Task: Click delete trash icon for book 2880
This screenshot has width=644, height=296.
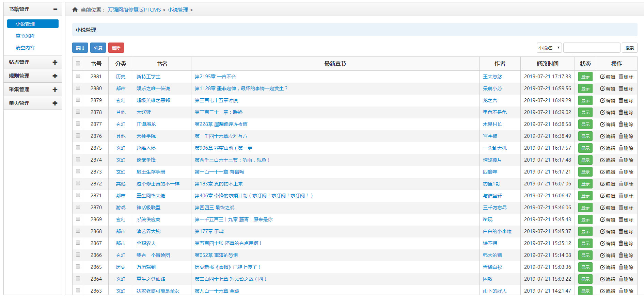Action: [x=621, y=88]
